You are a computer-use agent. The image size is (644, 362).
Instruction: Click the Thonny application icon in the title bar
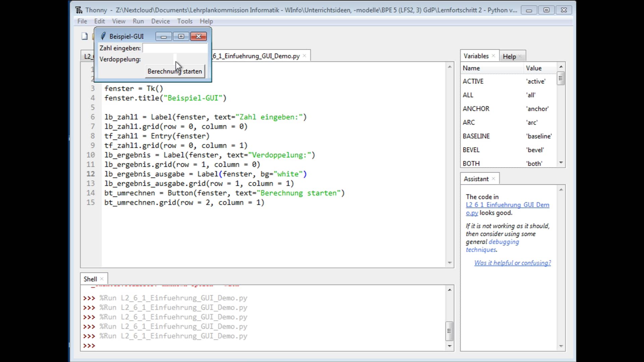click(78, 10)
